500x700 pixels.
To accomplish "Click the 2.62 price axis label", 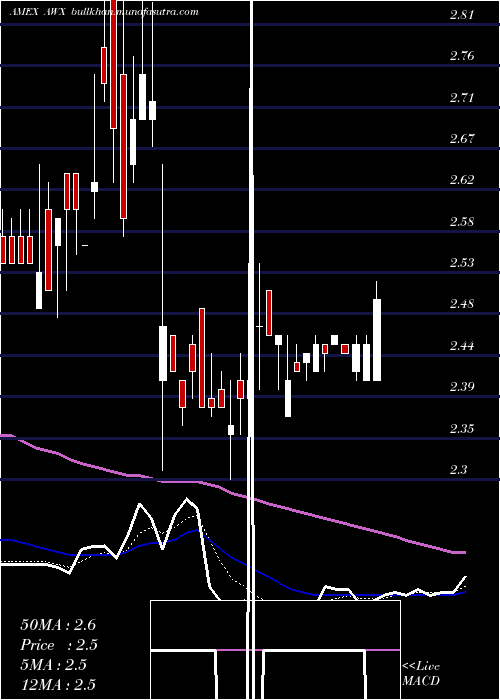I will (x=462, y=180).
